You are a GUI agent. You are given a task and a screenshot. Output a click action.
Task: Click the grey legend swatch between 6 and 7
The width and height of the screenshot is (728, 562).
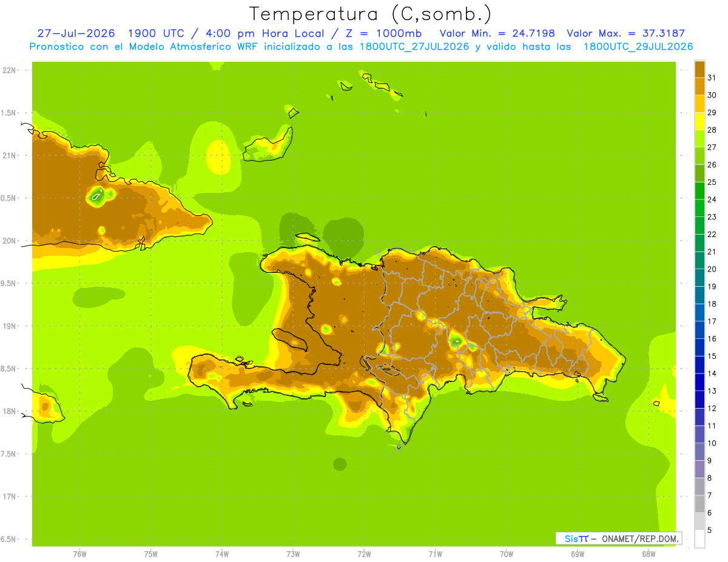click(x=699, y=504)
